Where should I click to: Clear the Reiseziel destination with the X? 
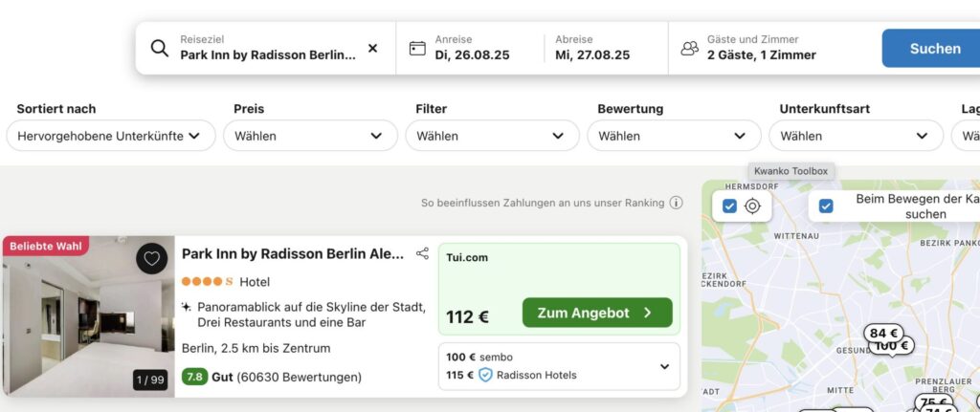(x=372, y=48)
